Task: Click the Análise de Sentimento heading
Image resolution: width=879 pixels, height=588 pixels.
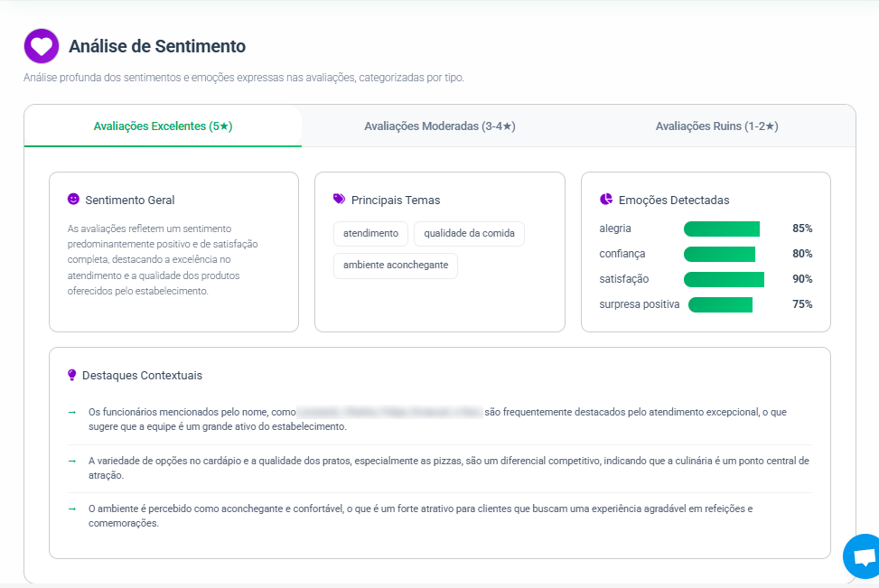Action: point(157,46)
